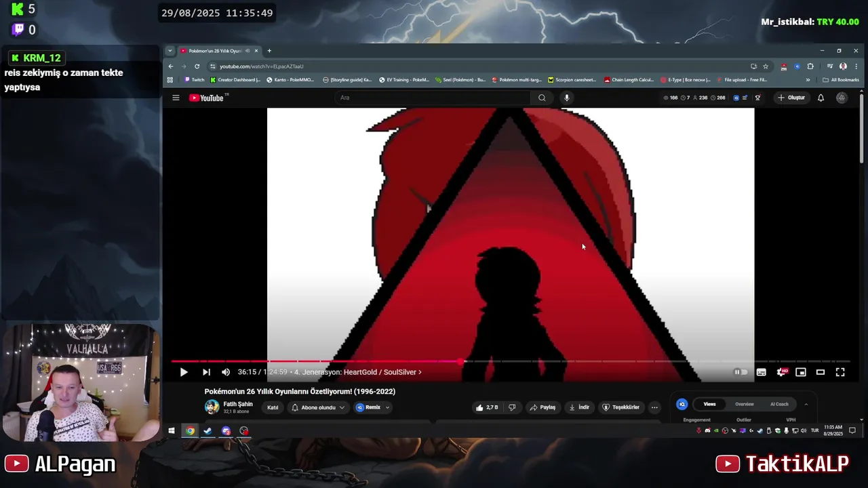Open Fatih Şahin channel avatar

point(212,407)
